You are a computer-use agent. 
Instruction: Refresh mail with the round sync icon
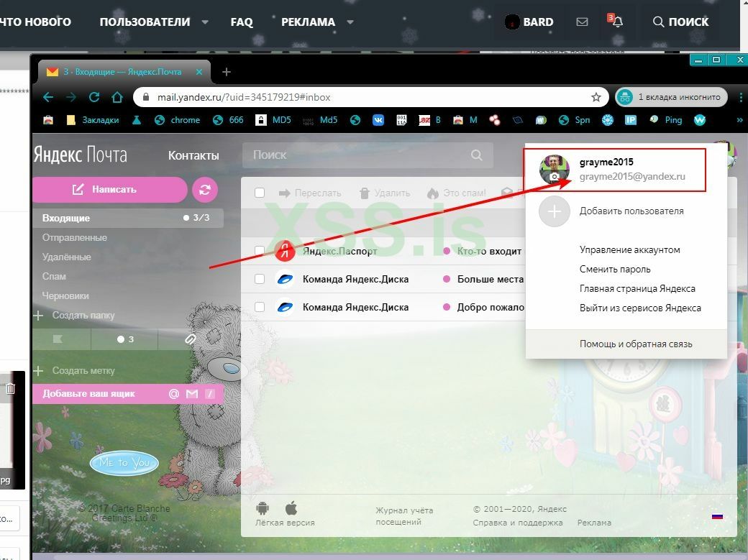pos(205,189)
